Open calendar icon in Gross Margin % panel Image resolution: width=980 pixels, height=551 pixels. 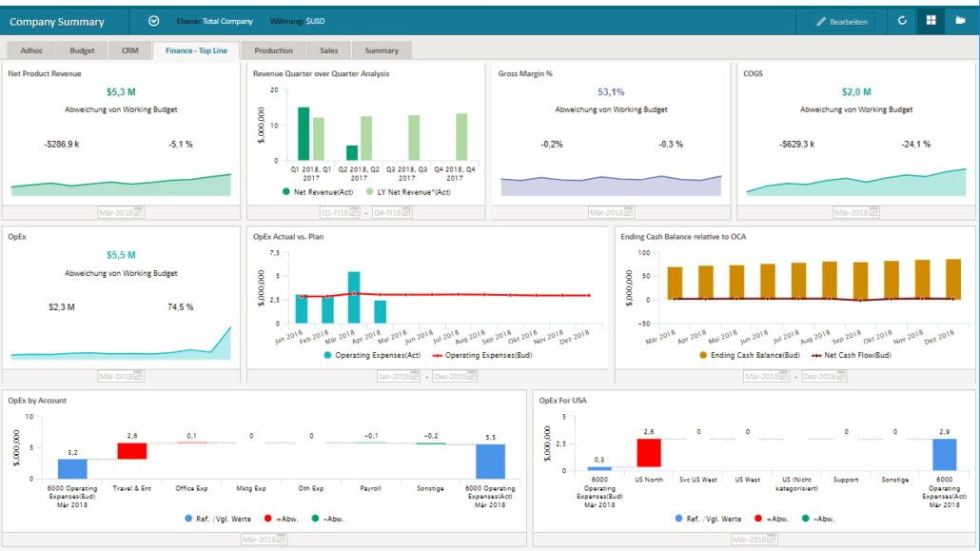click(628, 213)
